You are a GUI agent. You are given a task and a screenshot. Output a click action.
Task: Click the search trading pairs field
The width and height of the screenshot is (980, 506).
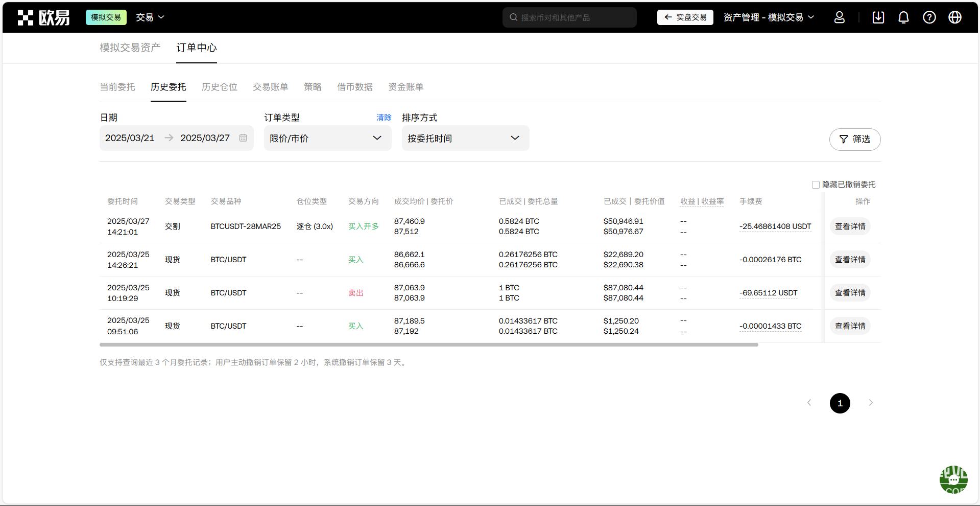pos(569,17)
